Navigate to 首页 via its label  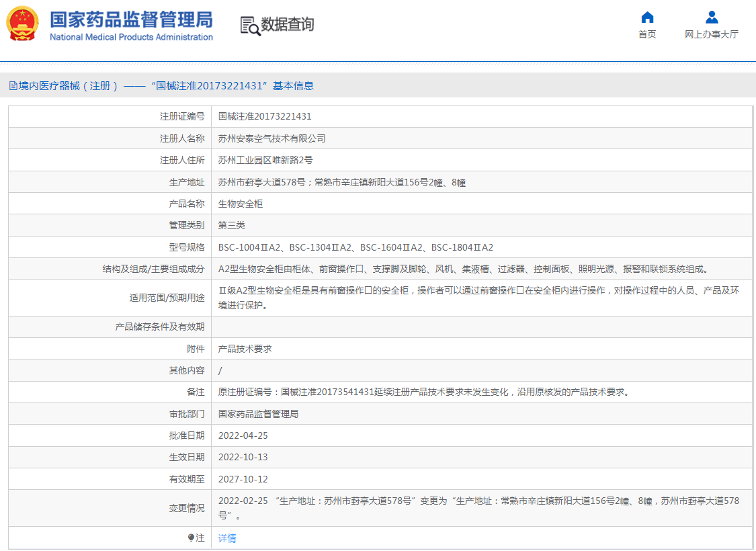pyautogui.click(x=646, y=34)
